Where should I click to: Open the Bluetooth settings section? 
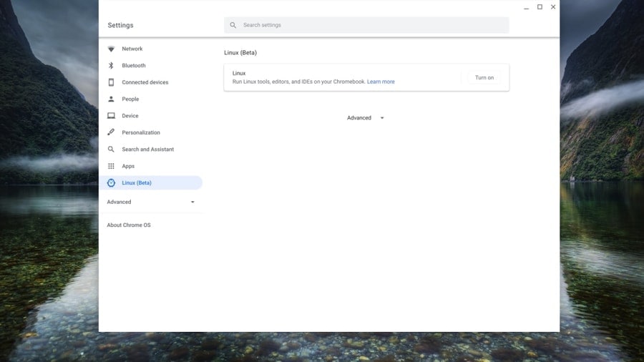(x=150, y=66)
